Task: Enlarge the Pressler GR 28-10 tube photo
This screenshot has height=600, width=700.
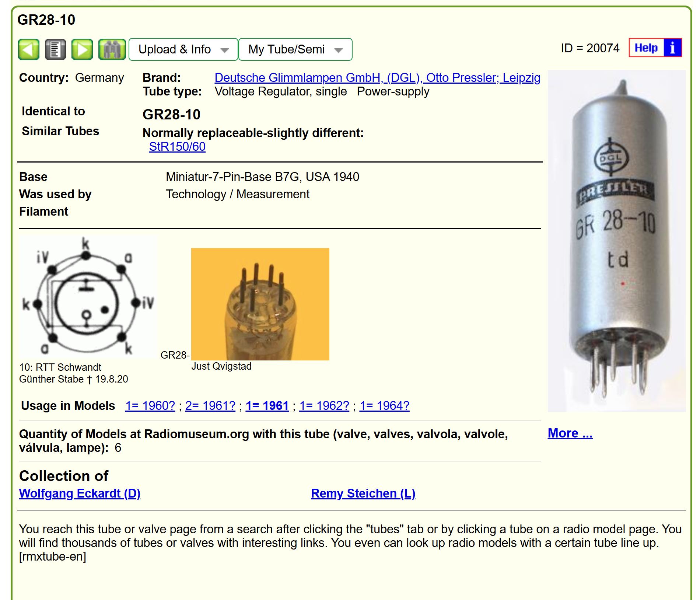Action: (616, 241)
